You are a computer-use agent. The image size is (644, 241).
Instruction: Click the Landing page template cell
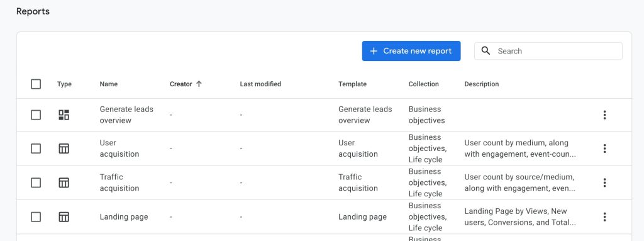[363, 216]
